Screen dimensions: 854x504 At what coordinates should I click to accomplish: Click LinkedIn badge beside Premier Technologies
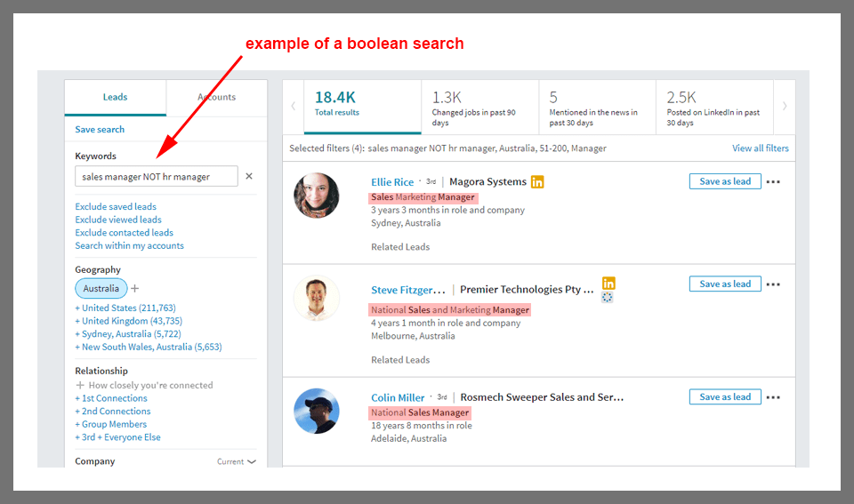coord(608,284)
